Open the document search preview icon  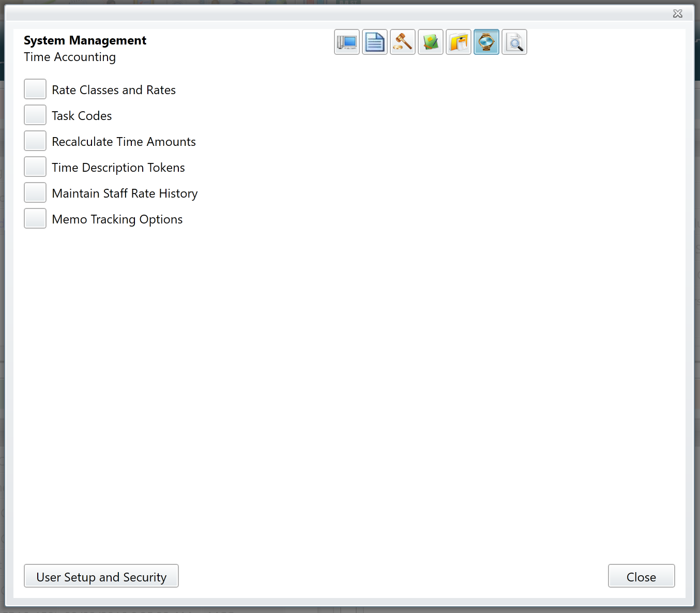tap(514, 42)
